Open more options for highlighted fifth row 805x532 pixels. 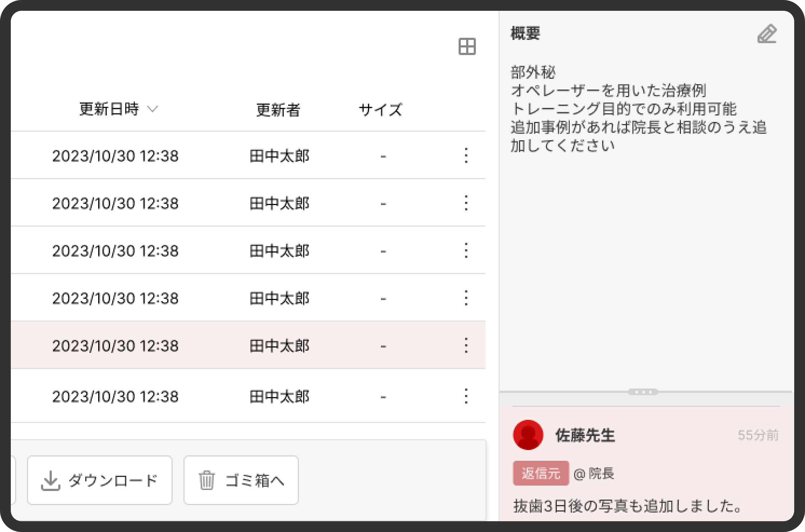click(466, 345)
